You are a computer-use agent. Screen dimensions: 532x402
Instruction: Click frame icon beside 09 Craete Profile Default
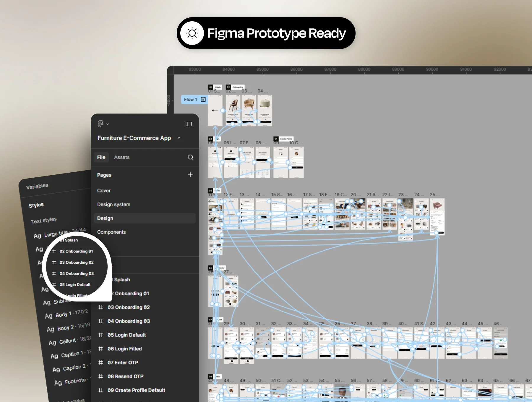pos(100,390)
